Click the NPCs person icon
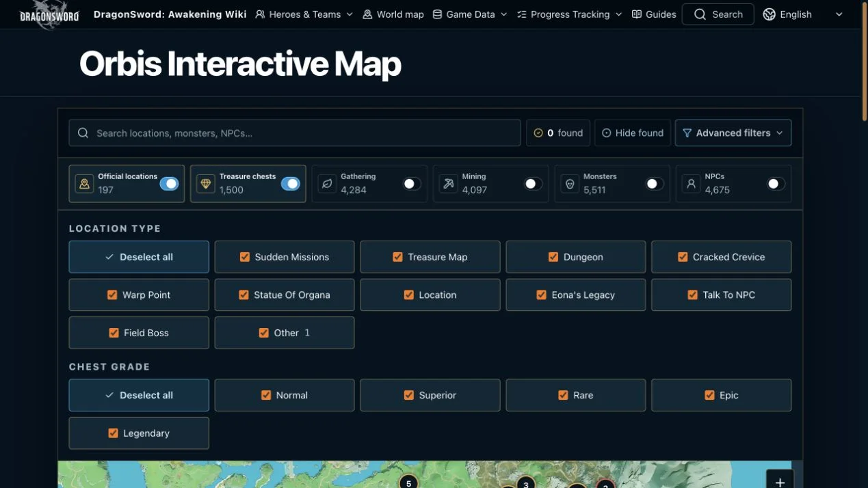 click(692, 184)
